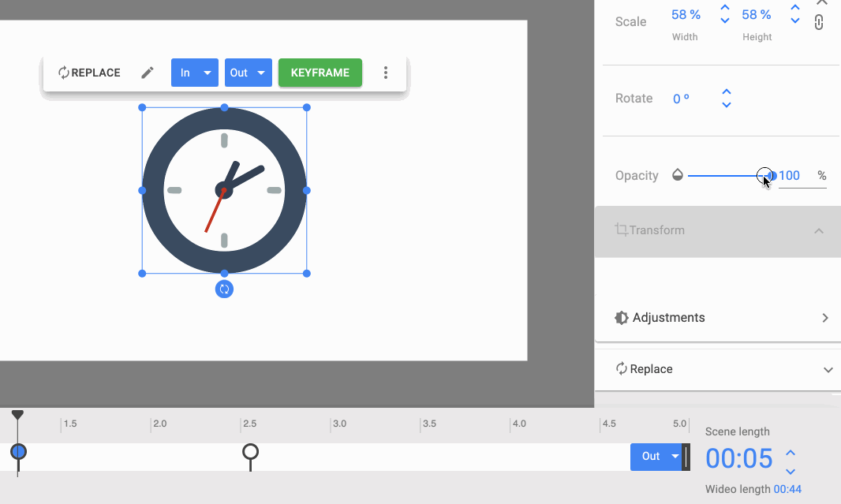The width and height of the screenshot is (841, 504).
Task: Open the Adjustments section
Action: click(718, 318)
